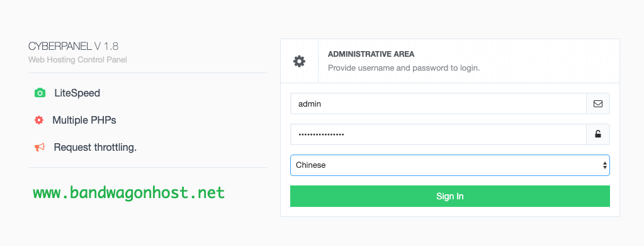The width and height of the screenshot is (644, 246).
Task: Open the Chinese language dropdown
Action: point(449,165)
